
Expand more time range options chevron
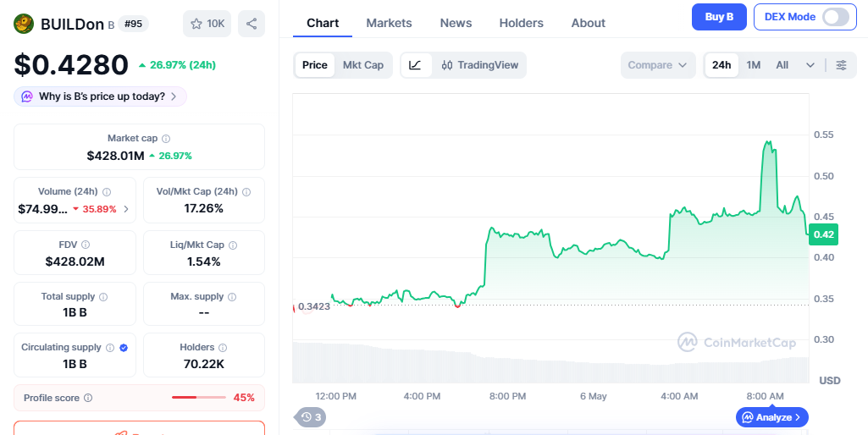click(810, 65)
